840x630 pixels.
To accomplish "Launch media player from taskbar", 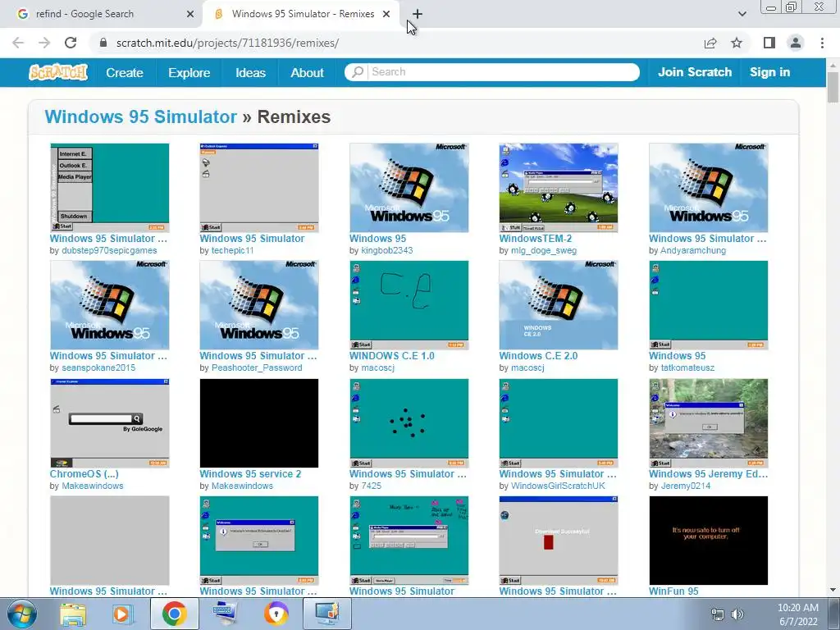I will click(122, 614).
